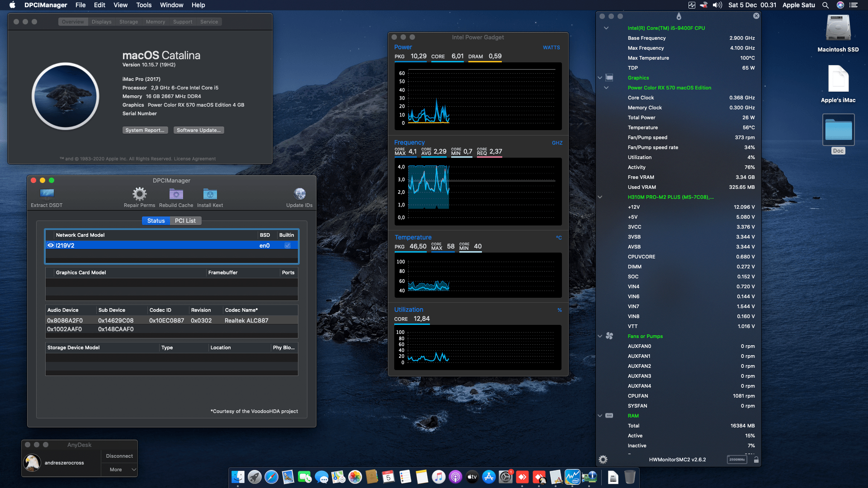Click the fan icon beside Fans or Pumps

point(609,336)
